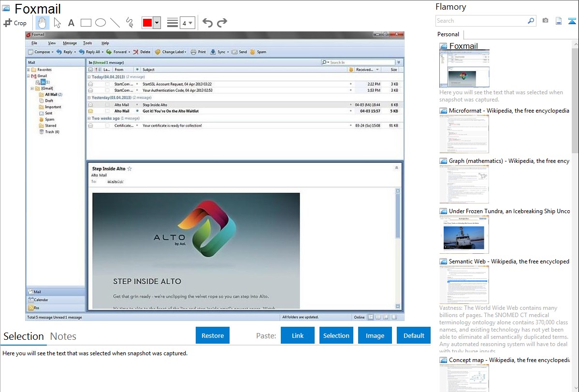Open the Personal tab
Viewport: 579px width, 392px height.
pyautogui.click(x=448, y=34)
